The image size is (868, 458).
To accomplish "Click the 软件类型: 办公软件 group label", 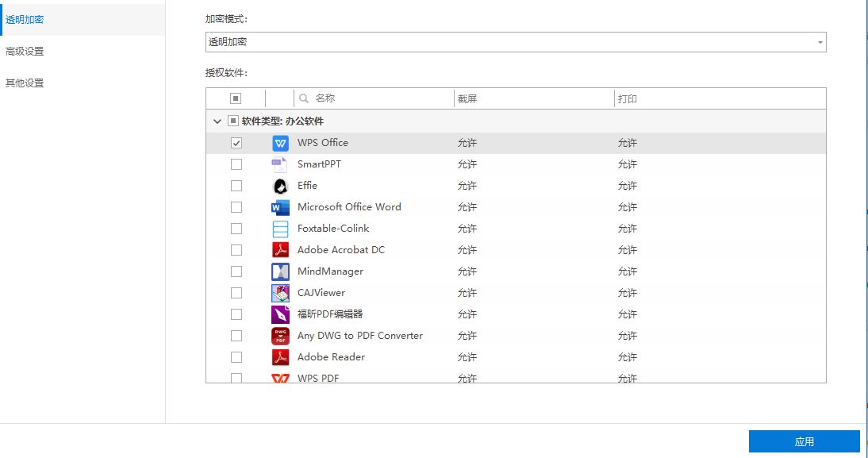I will point(283,121).
